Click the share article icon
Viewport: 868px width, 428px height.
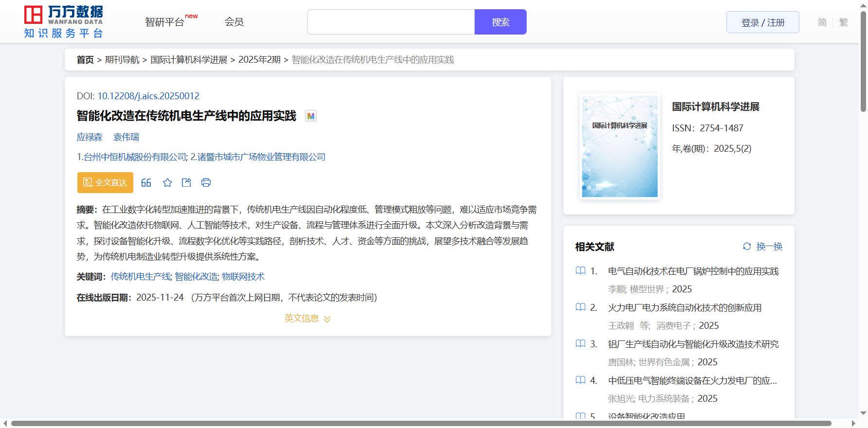pyautogui.click(x=186, y=183)
